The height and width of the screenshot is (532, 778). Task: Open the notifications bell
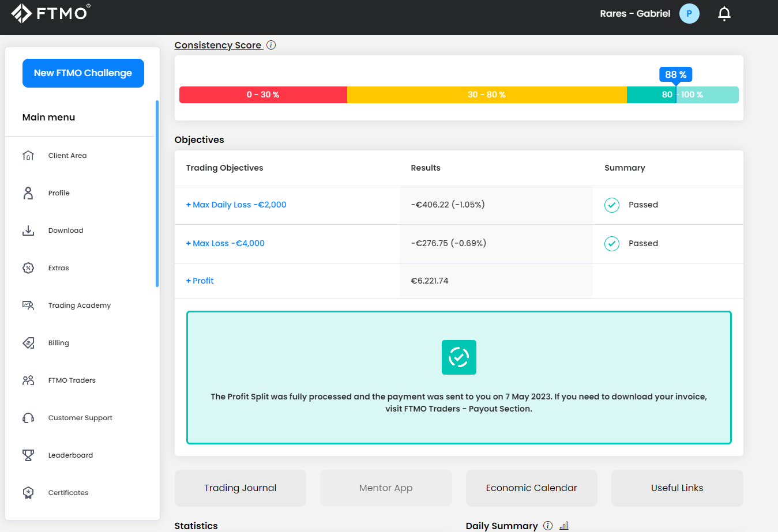[x=724, y=14]
